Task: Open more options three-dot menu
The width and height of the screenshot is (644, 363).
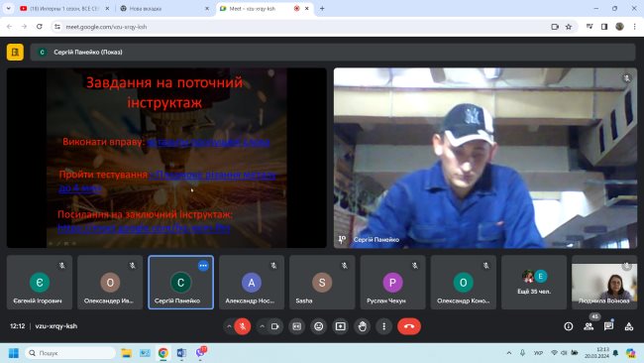Action: click(x=384, y=326)
